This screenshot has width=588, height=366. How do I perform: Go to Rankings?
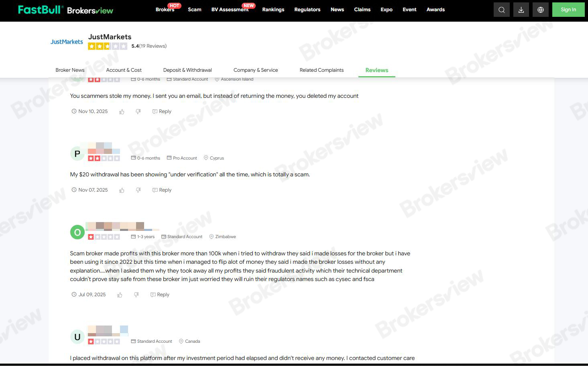coord(273,10)
